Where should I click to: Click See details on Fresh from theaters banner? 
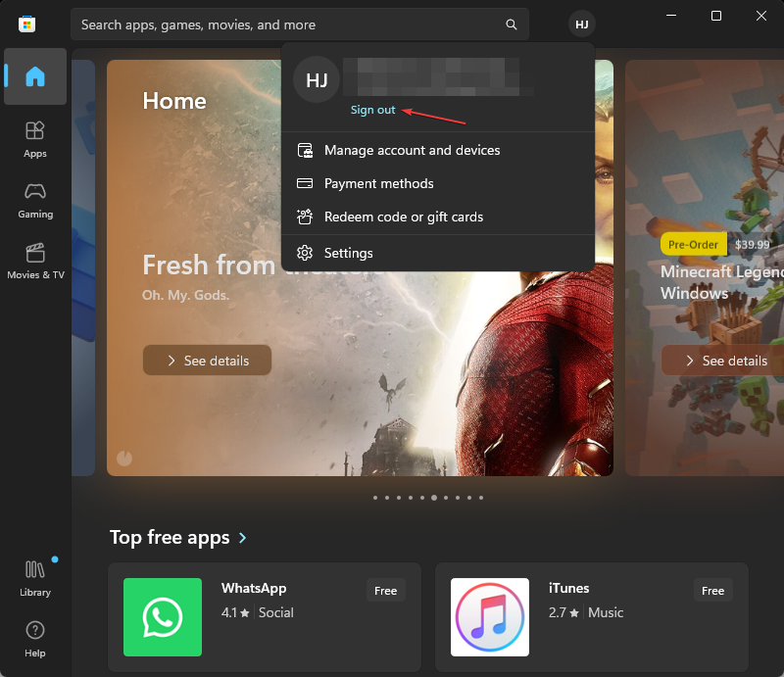click(x=207, y=361)
